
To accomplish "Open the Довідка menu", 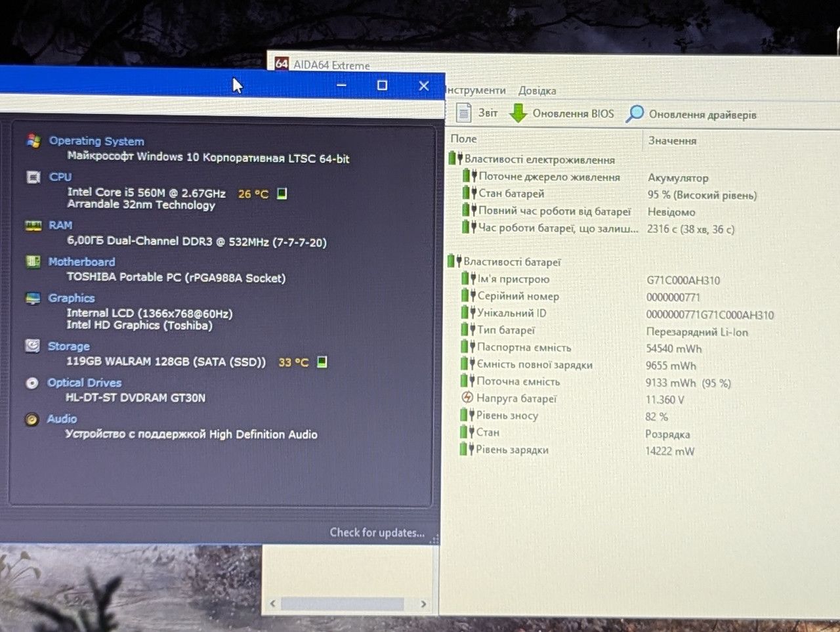I will (537, 91).
